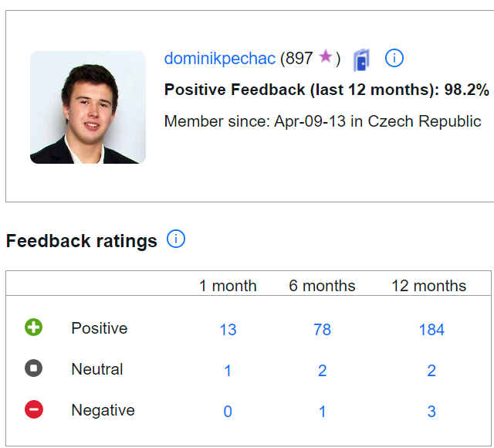Open 1 neutral rating for 1 month
Viewport: 494px width, 448px height.
point(228,371)
